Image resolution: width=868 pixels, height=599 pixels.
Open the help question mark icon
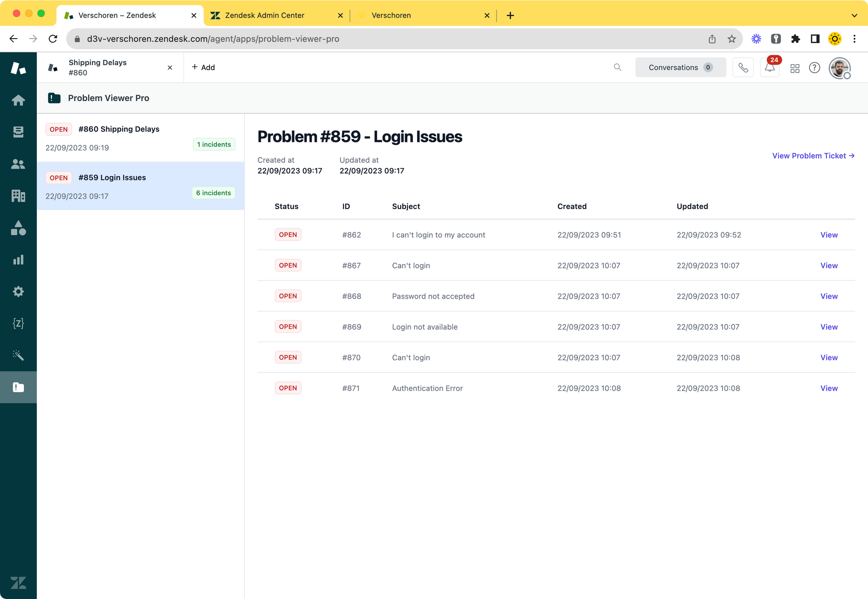coord(815,68)
